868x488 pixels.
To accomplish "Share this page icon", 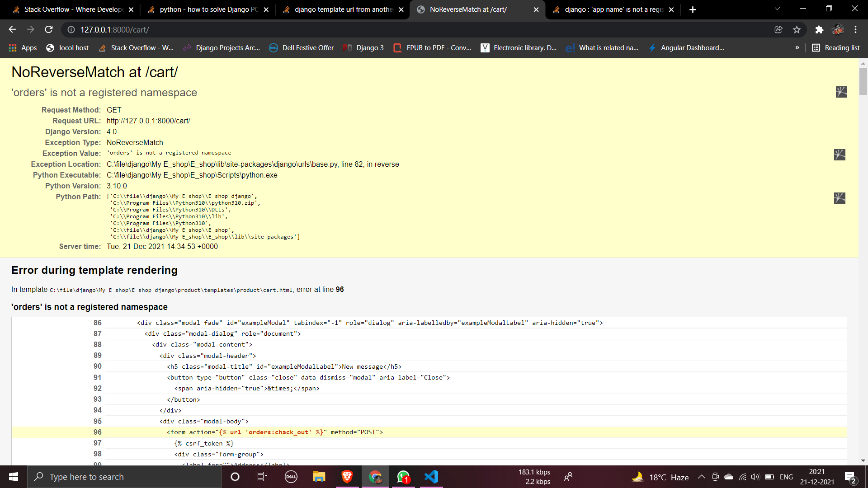I will (x=778, y=29).
